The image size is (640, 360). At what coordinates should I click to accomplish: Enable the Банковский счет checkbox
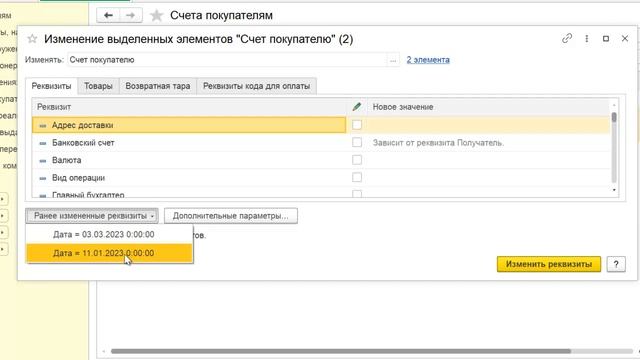[357, 142]
